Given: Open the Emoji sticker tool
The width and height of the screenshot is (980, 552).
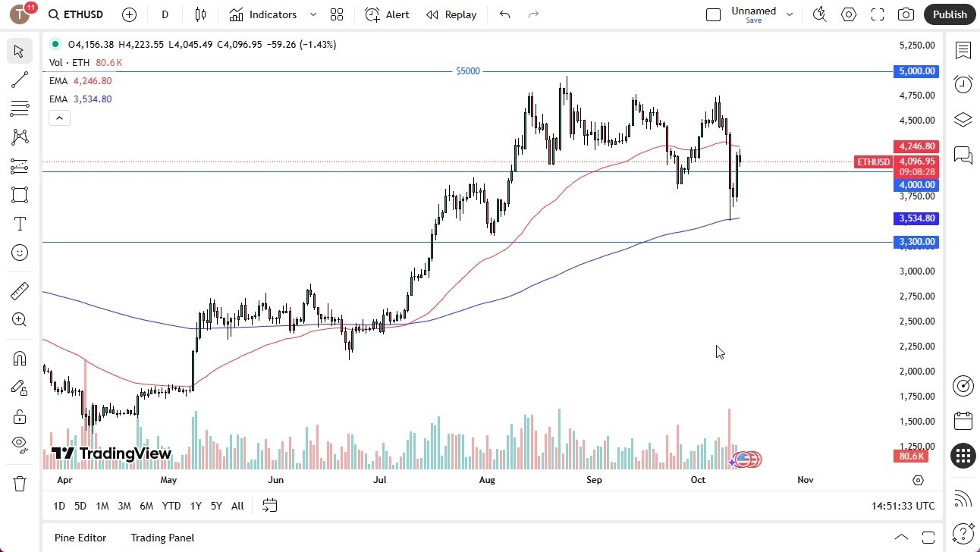Looking at the screenshot, I should pos(20,252).
